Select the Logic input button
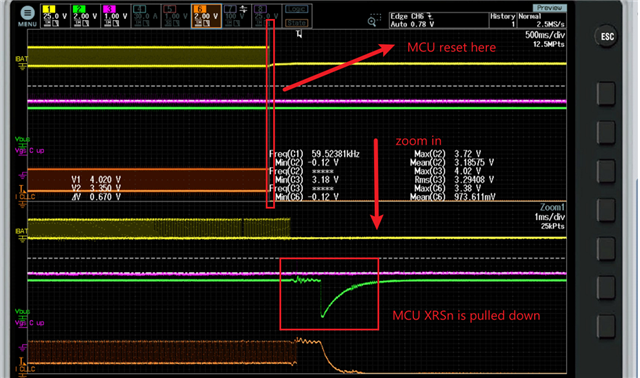Viewport: 640px width, 378px height. click(x=297, y=9)
